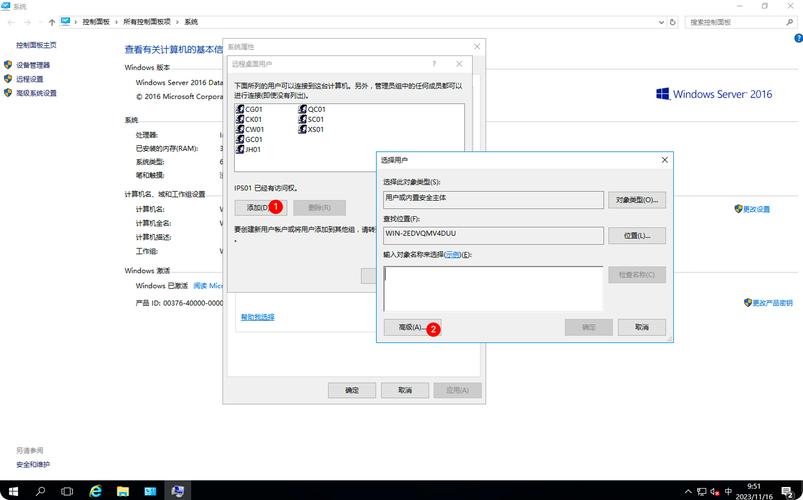This screenshot has width=803, height=500.
Task: Click the up arrow navigation button
Action: pos(51,21)
